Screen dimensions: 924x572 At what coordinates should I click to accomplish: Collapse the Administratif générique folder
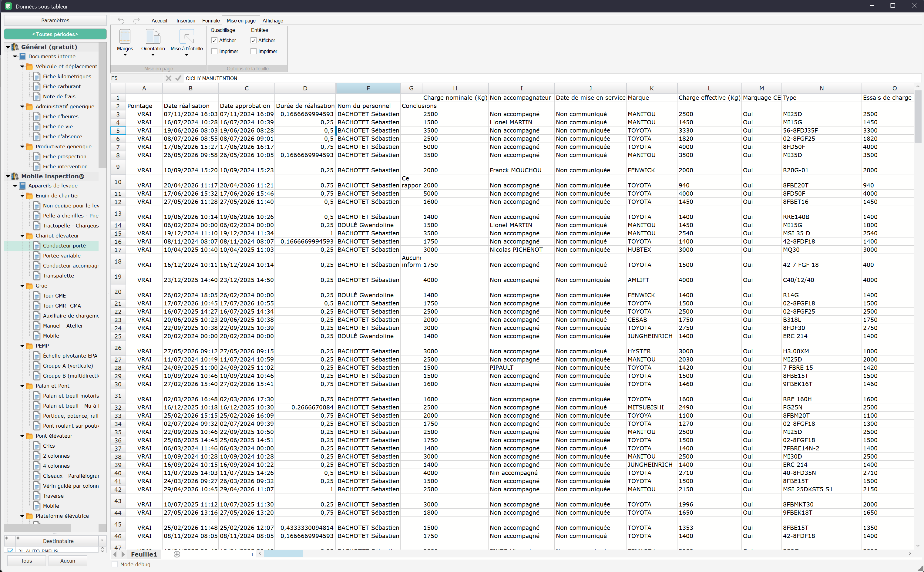click(22, 107)
